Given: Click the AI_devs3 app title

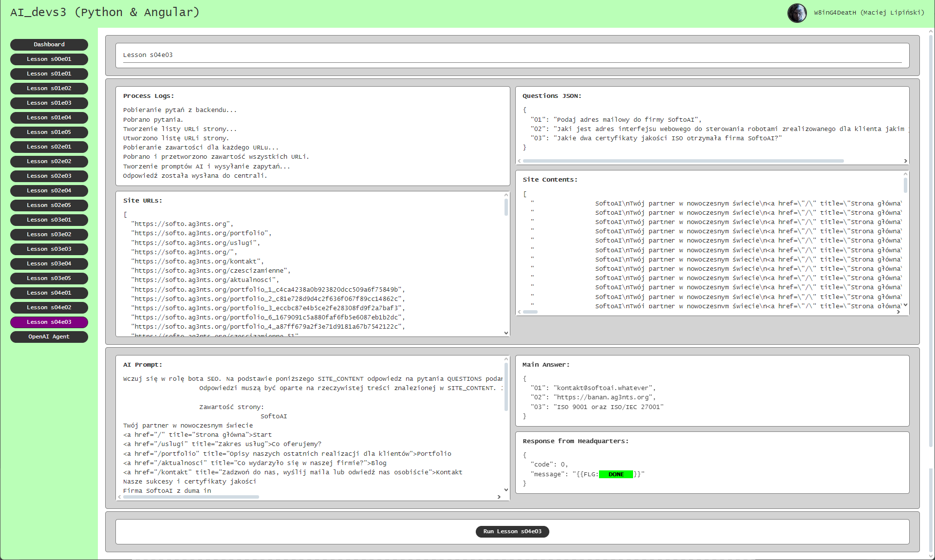Looking at the screenshot, I should 105,12.
